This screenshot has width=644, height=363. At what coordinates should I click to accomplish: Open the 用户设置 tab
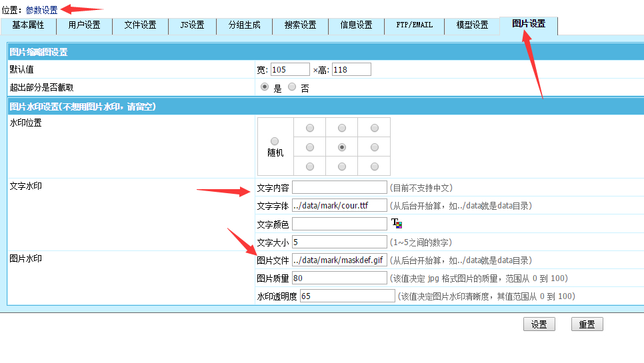[x=84, y=25]
